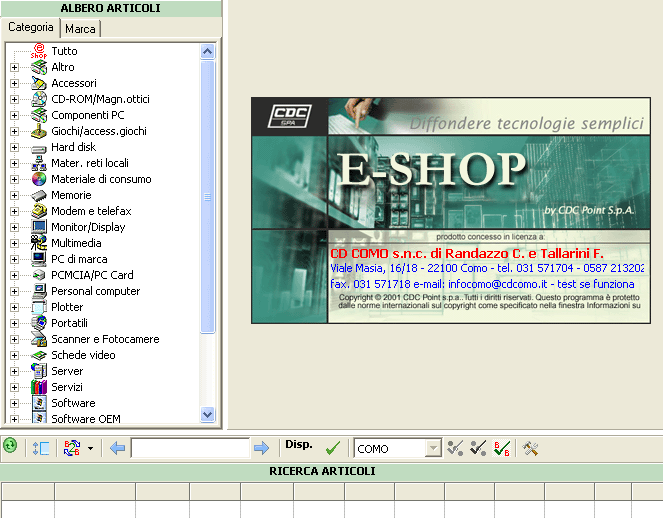Image resolution: width=663 pixels, height=518 pixels.
Task: Expand the Hard disk category
Action: pyautogui.click(x=14, y=147)
